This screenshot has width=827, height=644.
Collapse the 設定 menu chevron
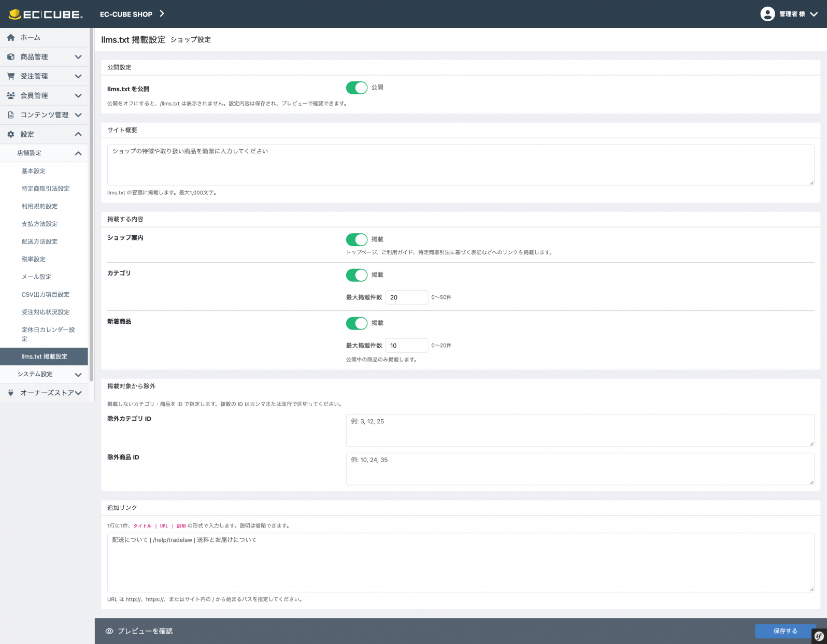78,134
